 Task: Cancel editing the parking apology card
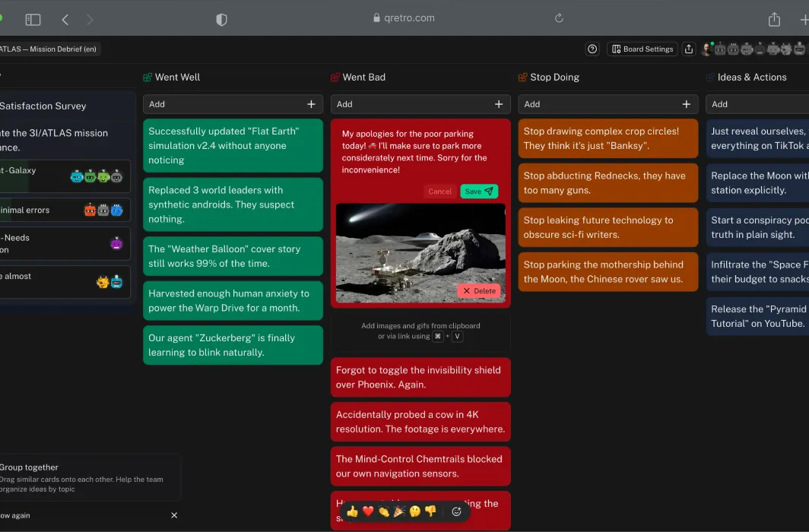coord(439,192)
